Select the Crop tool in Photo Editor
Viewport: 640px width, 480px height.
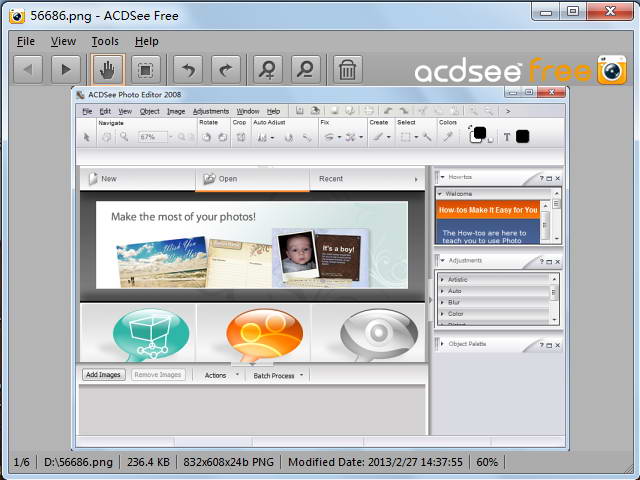click(x=241, y=137)
